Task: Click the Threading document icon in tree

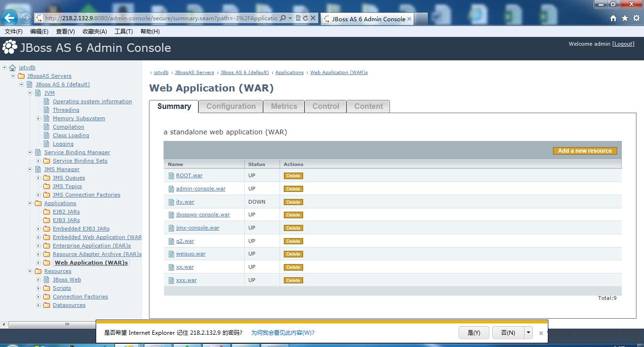Action: 47,110
